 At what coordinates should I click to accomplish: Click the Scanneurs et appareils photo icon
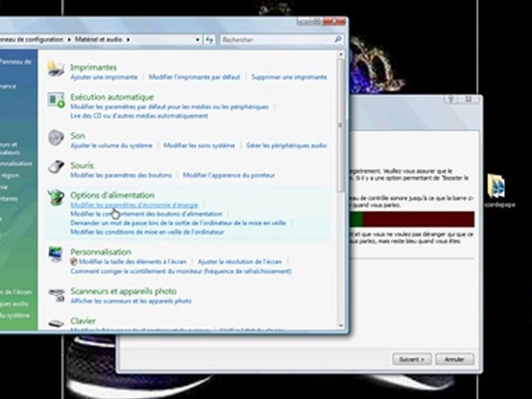[x=57, y=294]
